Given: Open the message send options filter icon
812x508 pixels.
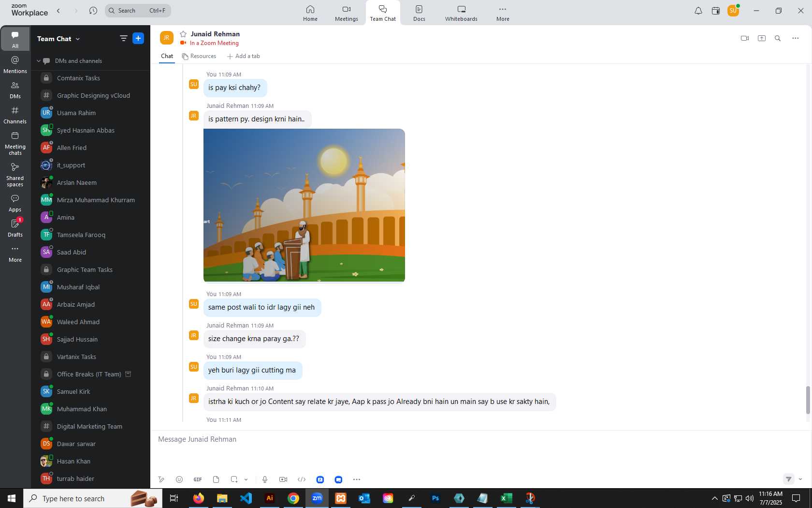Looking at the screenshot, I should [789, 479].
